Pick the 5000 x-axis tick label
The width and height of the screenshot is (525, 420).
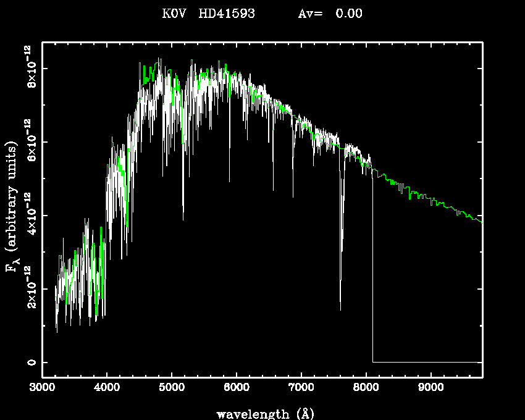click(172, 389)
